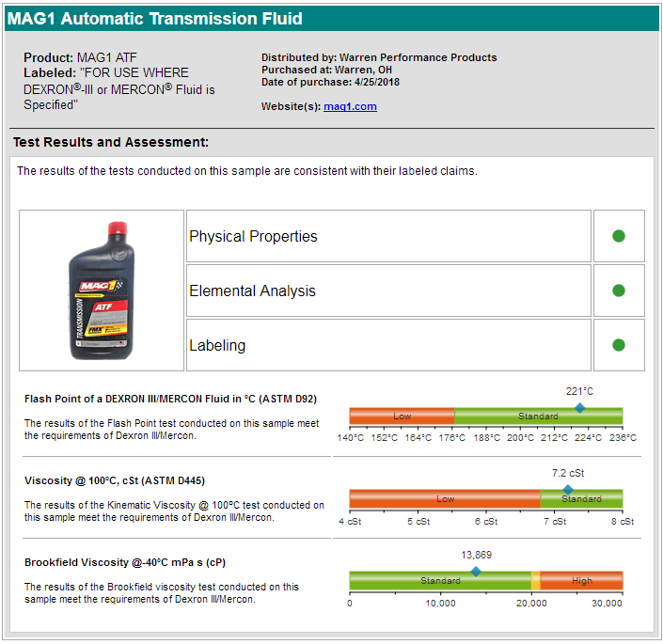This screenshot has height=644, width=663.
Task: Select the Physical Properties row
Action: click(388, 236)
